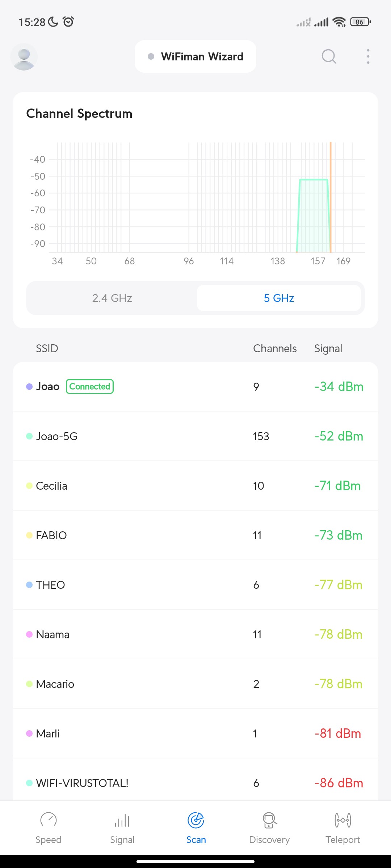Sort by the Signal column header
The width and height of the screenshot is (391, 868).
328,349
